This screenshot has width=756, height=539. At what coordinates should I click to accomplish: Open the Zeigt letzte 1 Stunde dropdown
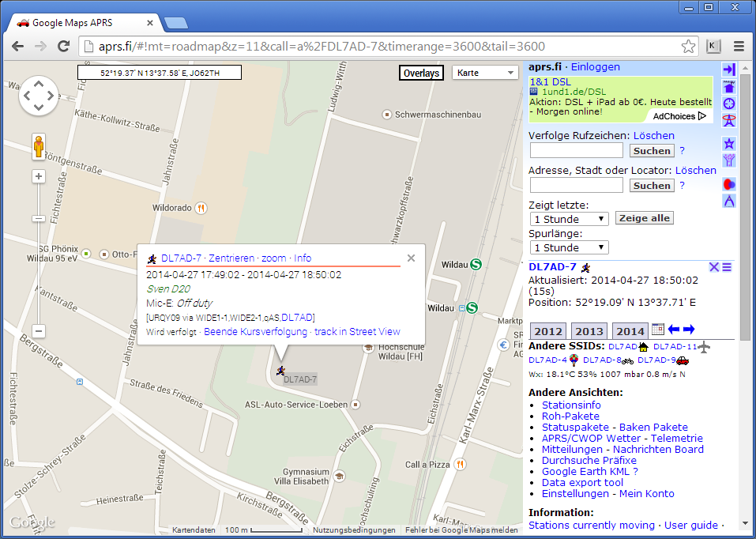(x=569, y=219)
